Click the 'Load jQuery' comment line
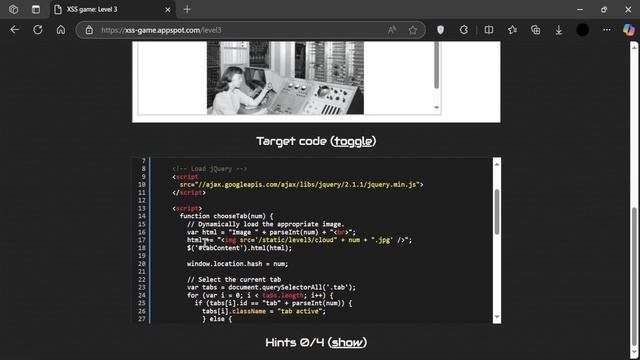Screen dimensions: 640x360 click(x=209, y=169)
